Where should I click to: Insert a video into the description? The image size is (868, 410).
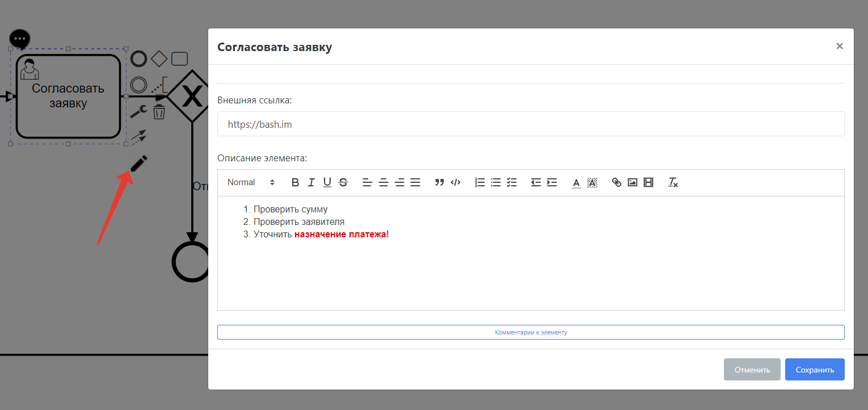click(x=648, y=182)
